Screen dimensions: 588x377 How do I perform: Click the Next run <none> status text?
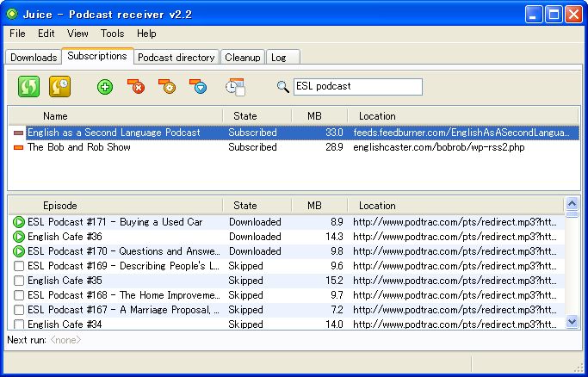pyautogui.click(x=44, y=340)
